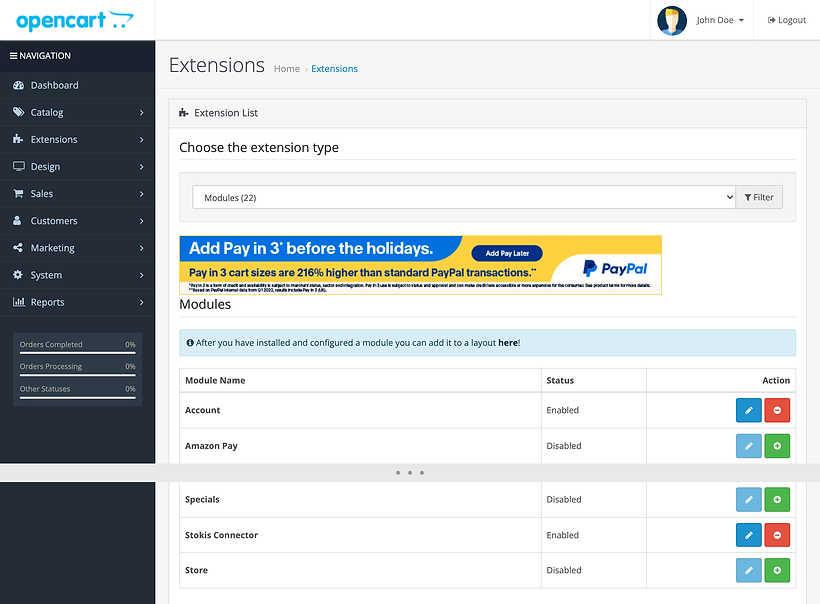Edit the Amazon Pay module
This screenshot has height=604, width=820.
[748, 446]
